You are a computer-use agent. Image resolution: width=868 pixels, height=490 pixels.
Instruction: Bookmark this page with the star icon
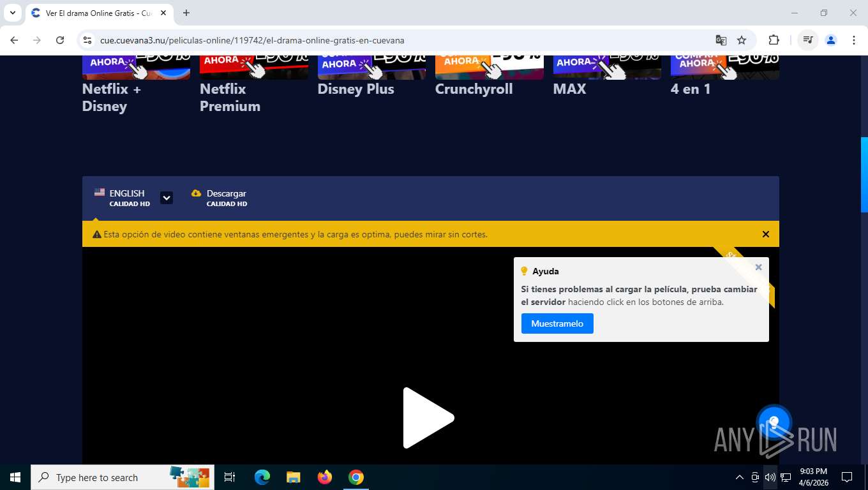742,40
